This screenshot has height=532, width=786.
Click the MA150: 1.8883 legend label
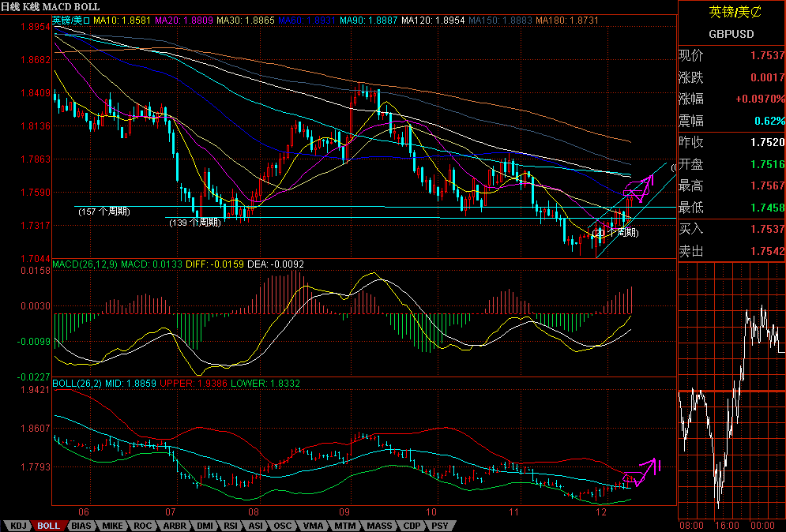click(x=500, y=21)
